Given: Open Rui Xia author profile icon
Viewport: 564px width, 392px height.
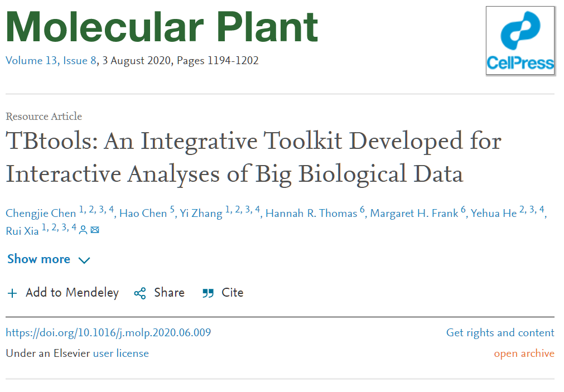Looking at the screenshot, I should (x=83, y=230).
